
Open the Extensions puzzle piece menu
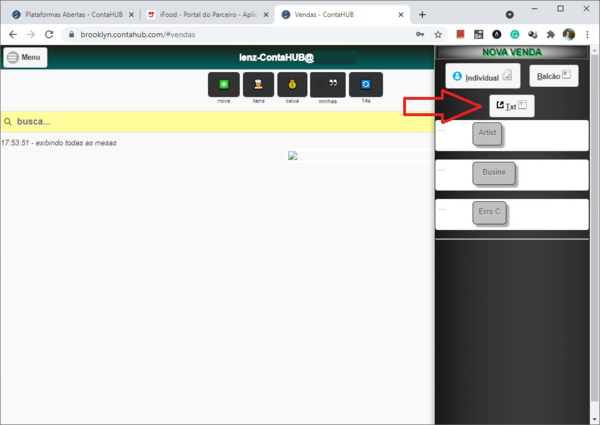tap(551, 34)
